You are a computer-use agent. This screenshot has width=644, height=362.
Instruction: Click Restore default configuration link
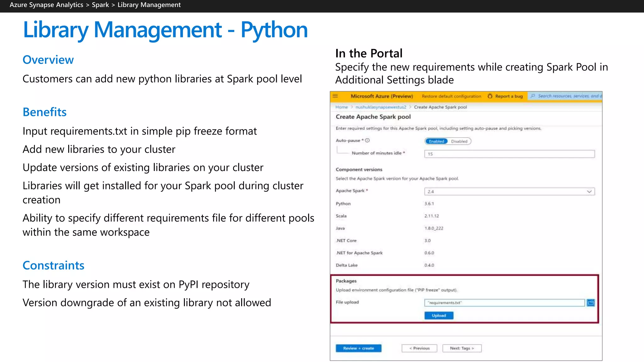coord(452,96)
